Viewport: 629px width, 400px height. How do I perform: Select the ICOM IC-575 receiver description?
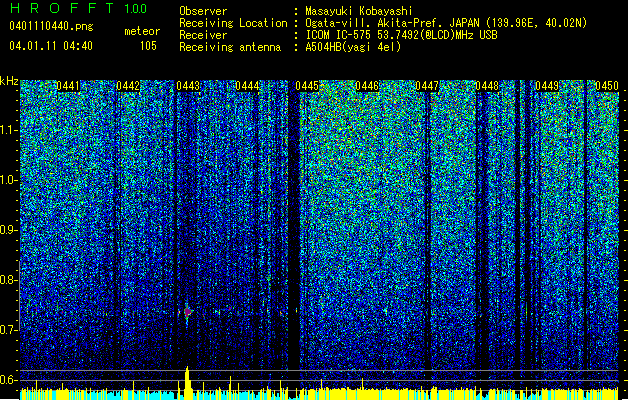click(x=401, y=35)
